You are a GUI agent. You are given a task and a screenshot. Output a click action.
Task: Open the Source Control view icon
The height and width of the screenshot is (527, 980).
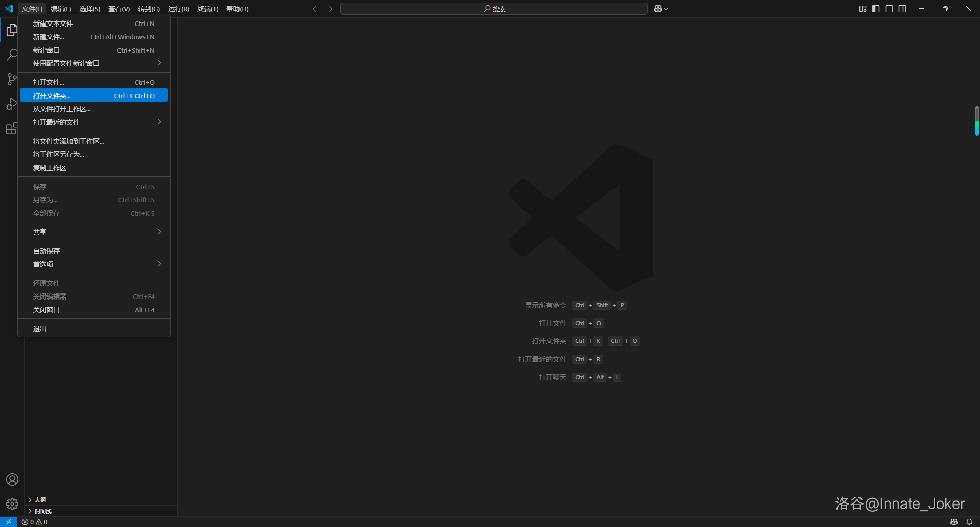pyautogui.click(x=12, y=79)
